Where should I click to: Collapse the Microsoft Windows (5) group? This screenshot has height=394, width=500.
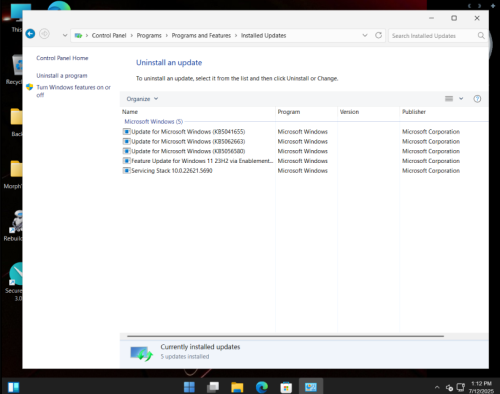pos(153,122)
